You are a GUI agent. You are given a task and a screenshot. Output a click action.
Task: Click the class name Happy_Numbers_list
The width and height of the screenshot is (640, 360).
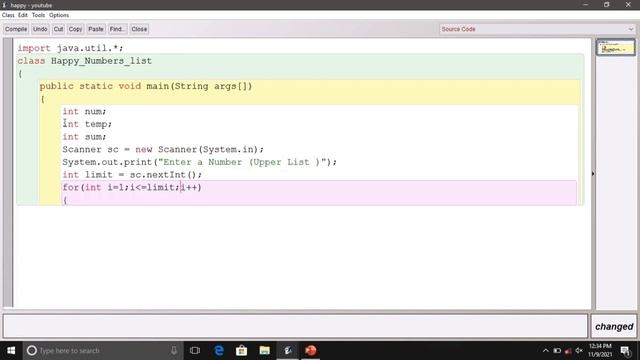coord(101,61)
